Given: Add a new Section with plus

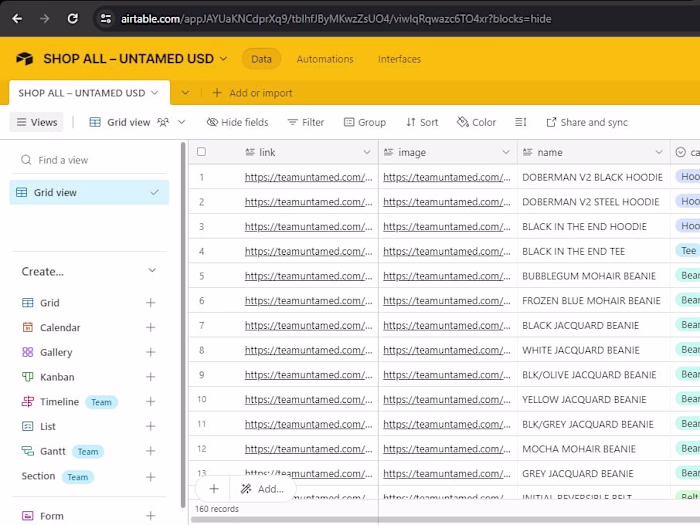Looking at the screenshot, I should point(150,477).
